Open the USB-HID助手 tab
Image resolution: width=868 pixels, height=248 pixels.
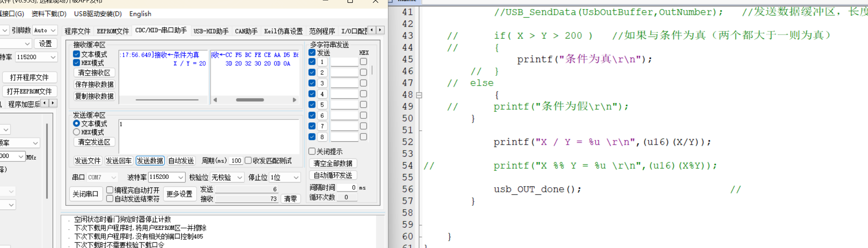point(211,31)
